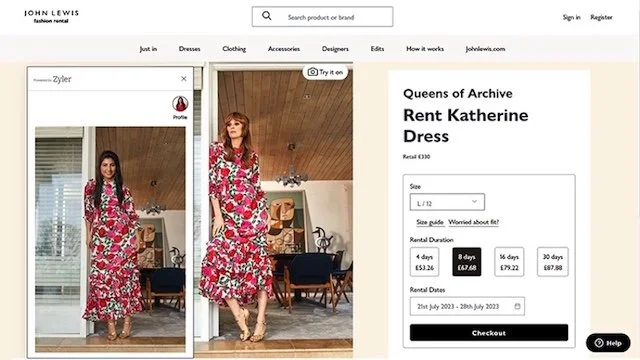
Task: Go to John Lewis fashion rental logo
Action: pos(51,16)
